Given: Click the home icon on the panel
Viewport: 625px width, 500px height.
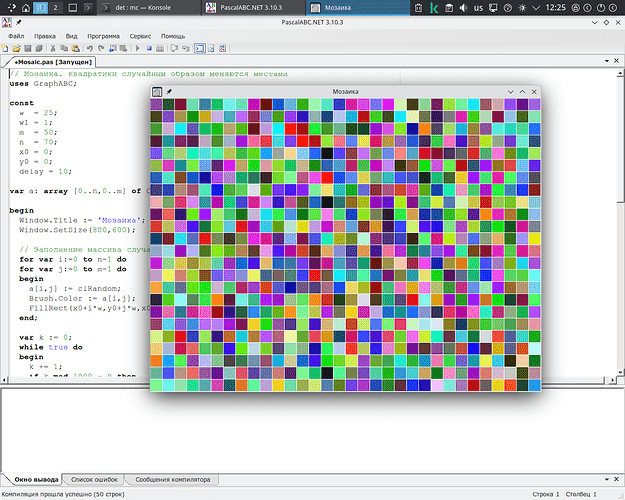Looking at the screenshot, I should click(26, 8).
